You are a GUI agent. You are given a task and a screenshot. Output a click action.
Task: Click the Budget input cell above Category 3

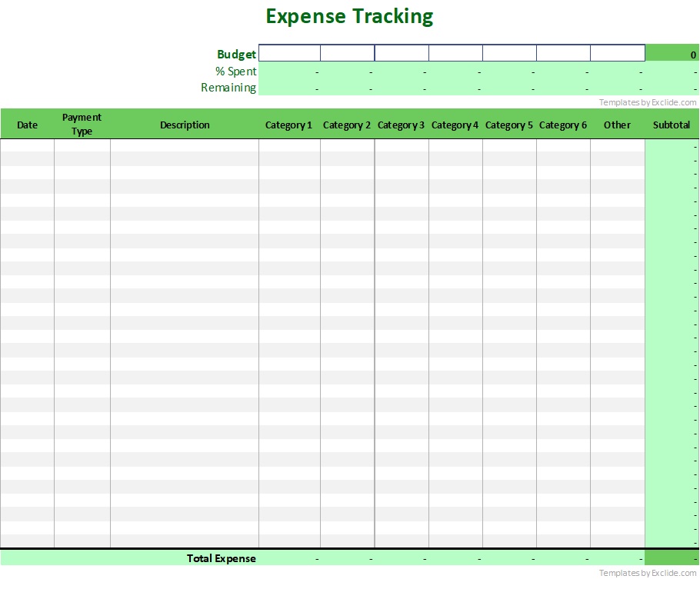point(402,52)
